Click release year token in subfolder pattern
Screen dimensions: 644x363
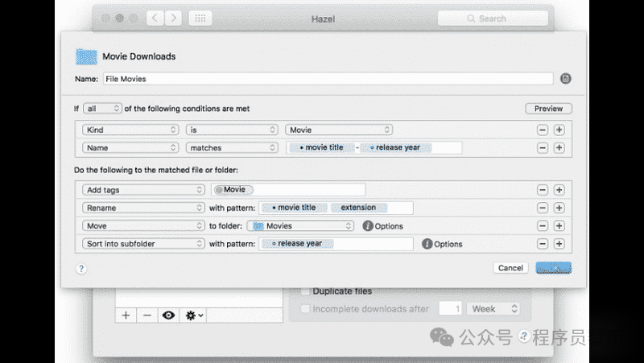pyautogui.click(x=297, y=244)
